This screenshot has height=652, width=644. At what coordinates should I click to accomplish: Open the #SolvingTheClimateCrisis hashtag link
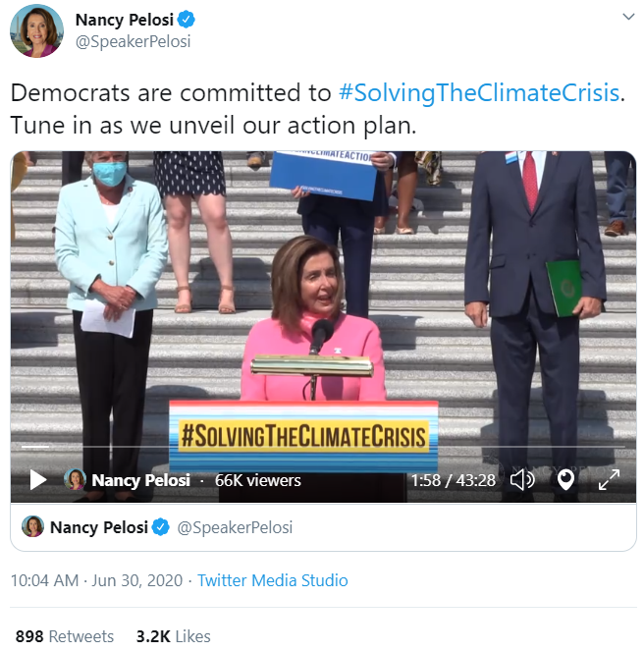[479, 93]
